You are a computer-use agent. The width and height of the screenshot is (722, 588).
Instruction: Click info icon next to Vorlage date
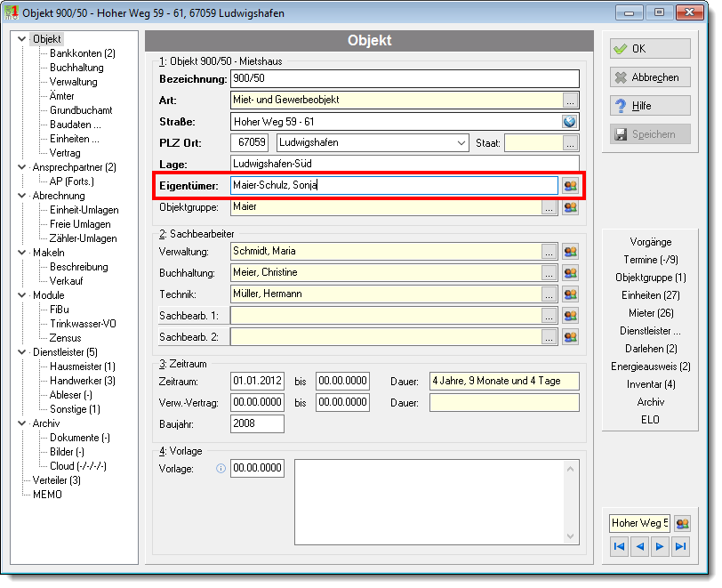(x=221, y=469)
